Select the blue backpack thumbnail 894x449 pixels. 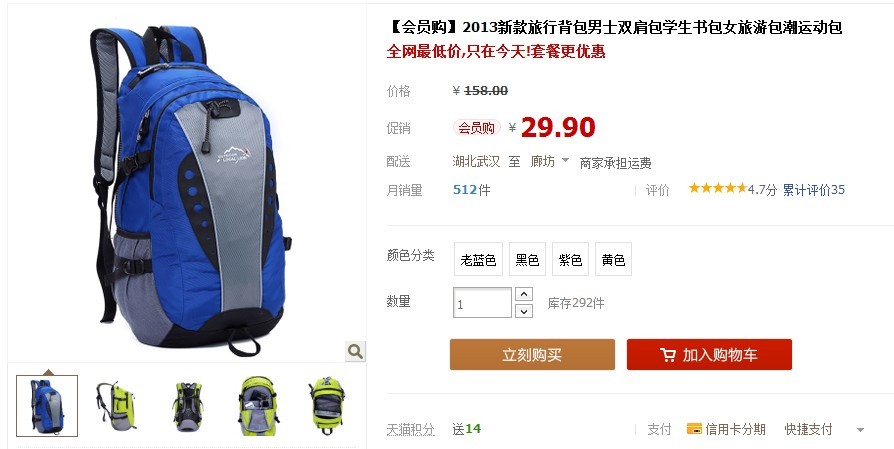[x=47, y=406]
